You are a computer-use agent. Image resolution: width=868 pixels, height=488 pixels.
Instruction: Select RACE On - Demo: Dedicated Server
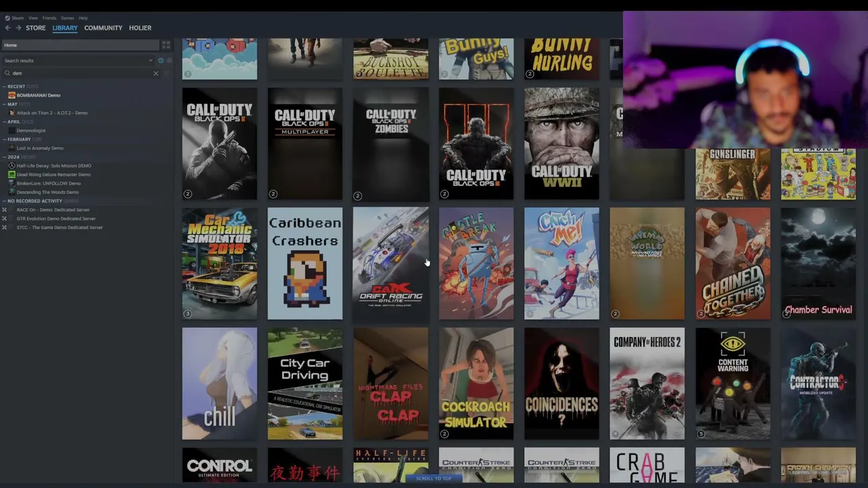[53, 210]
